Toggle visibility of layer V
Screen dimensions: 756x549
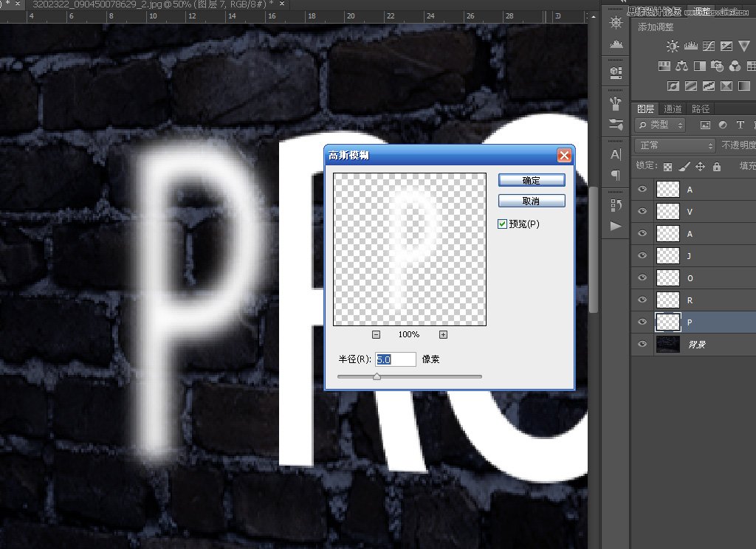point(642,212)
